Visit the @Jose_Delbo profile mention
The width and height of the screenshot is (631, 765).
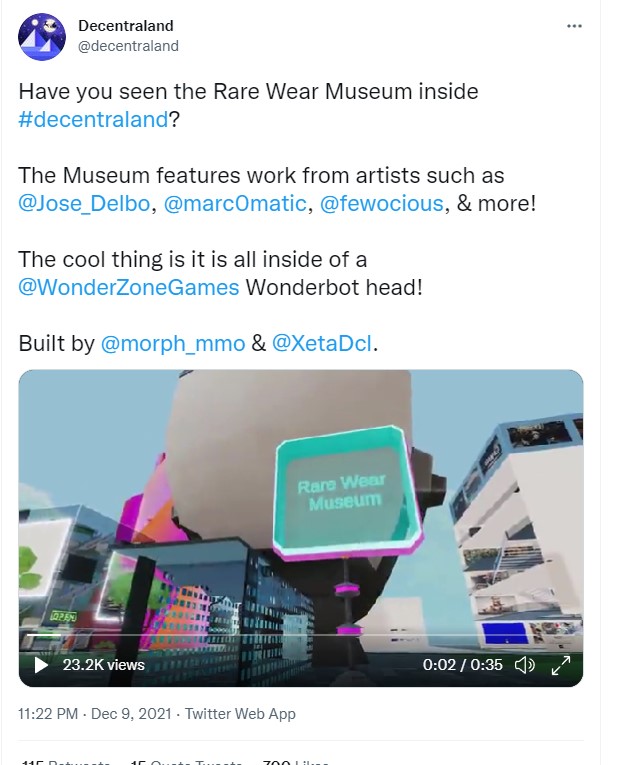pyautogui.click(x=84, y=203)
